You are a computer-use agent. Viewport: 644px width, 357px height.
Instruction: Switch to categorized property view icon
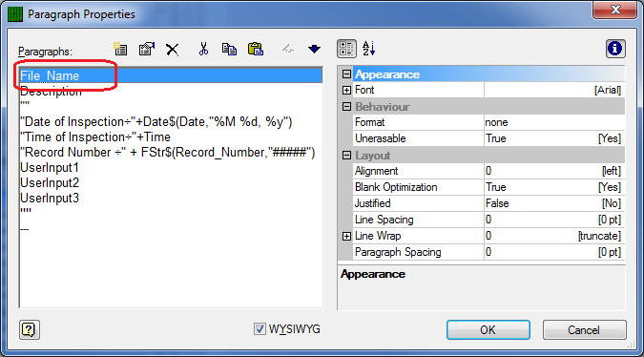346,49
